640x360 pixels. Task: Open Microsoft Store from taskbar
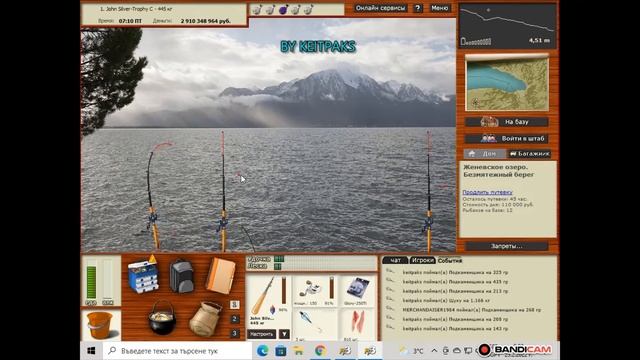281,350
